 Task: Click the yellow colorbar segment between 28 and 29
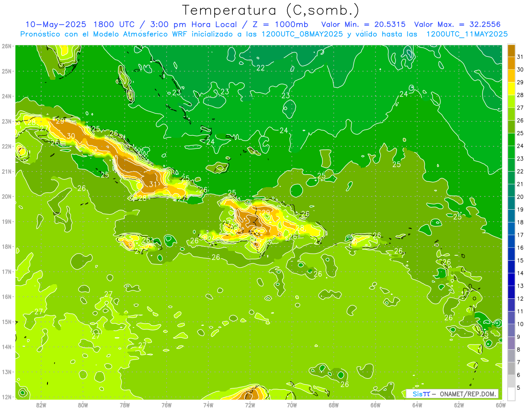pos(511,89)
